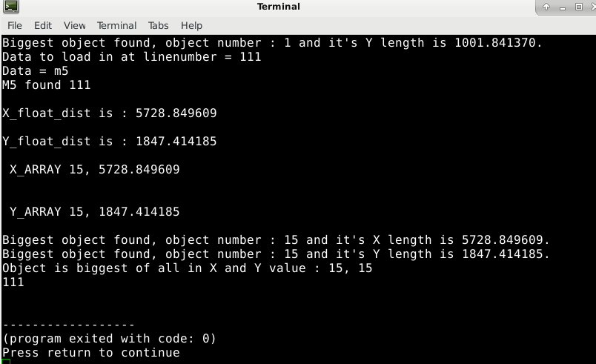
Task: Click 'Object is biggest of all' line
Action: point(188,268)
